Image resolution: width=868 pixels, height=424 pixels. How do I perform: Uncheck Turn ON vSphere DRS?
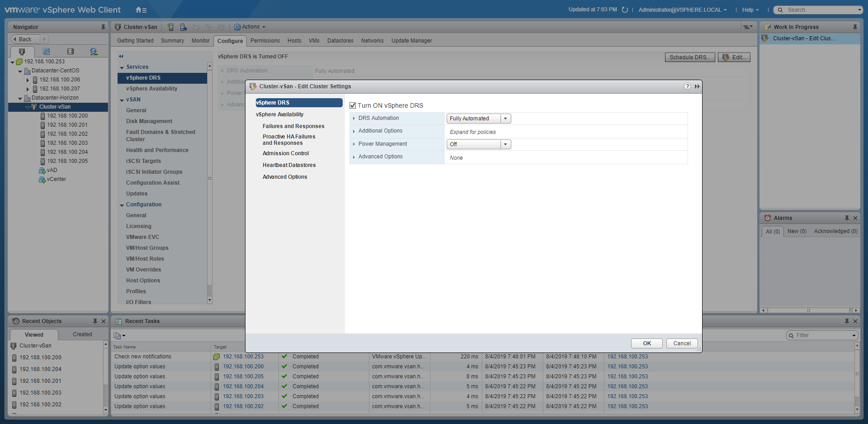353,105
